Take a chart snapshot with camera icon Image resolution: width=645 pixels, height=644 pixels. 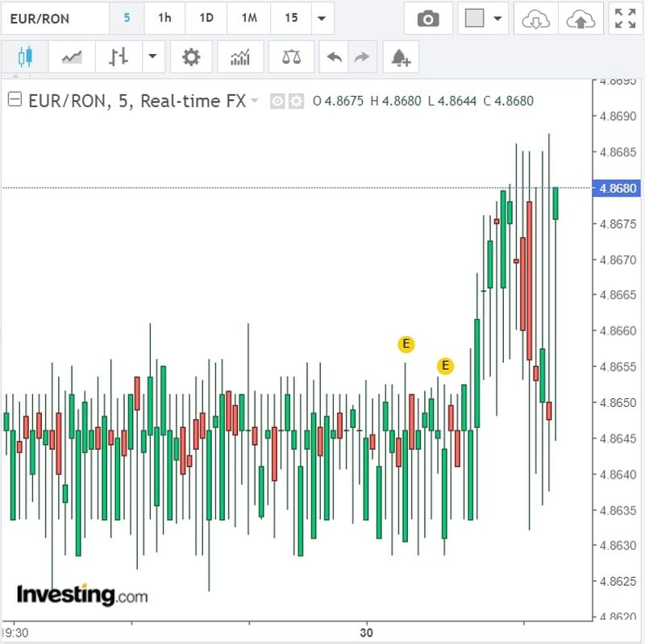coord(428,19)
